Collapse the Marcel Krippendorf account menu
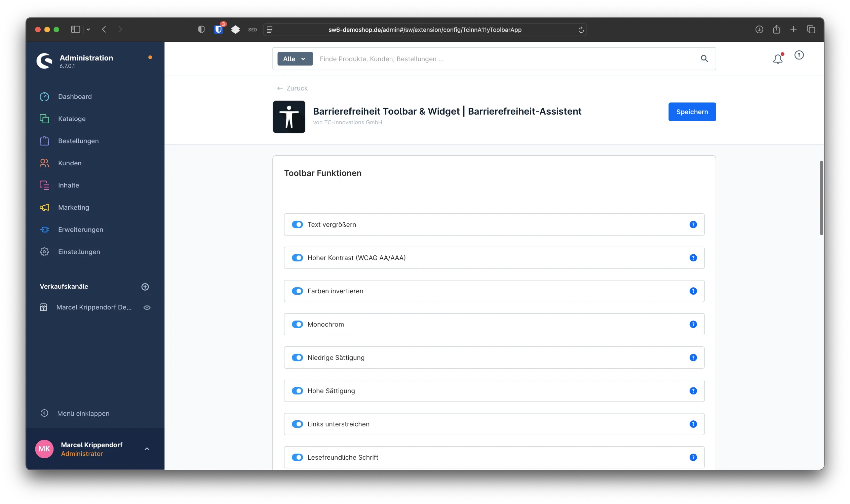This screenshot has height=504, width=850. click(147, 449)
